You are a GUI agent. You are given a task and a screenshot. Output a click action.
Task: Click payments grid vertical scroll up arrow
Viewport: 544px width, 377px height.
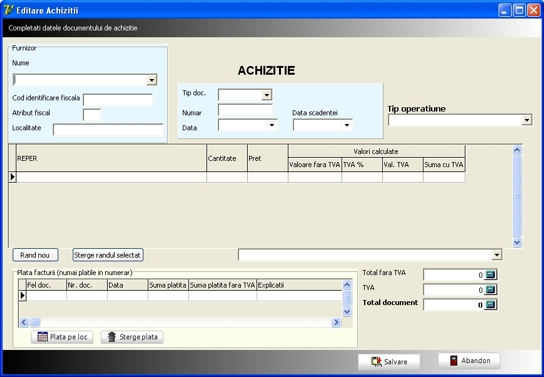point(347,285)
